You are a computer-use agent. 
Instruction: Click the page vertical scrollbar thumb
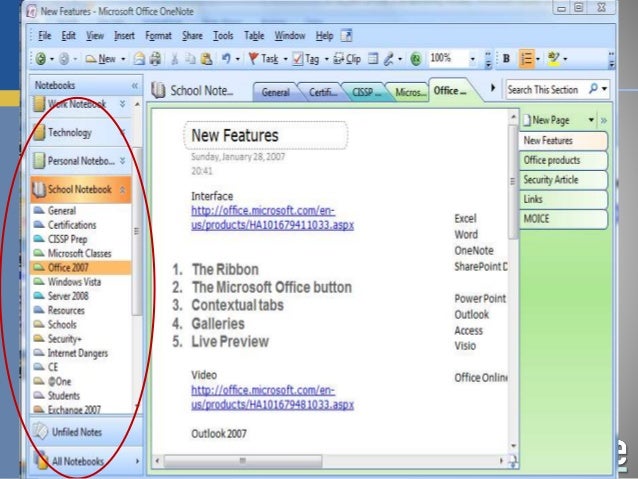click(x=513, y=182)
